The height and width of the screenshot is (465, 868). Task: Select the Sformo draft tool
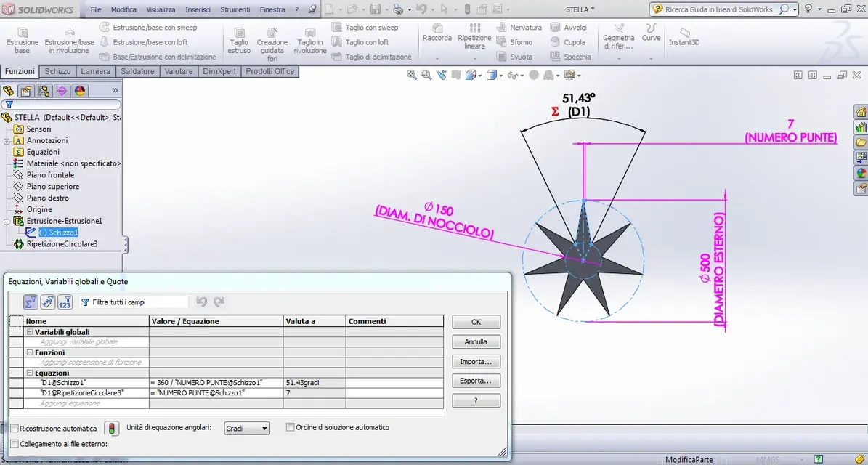514,42
